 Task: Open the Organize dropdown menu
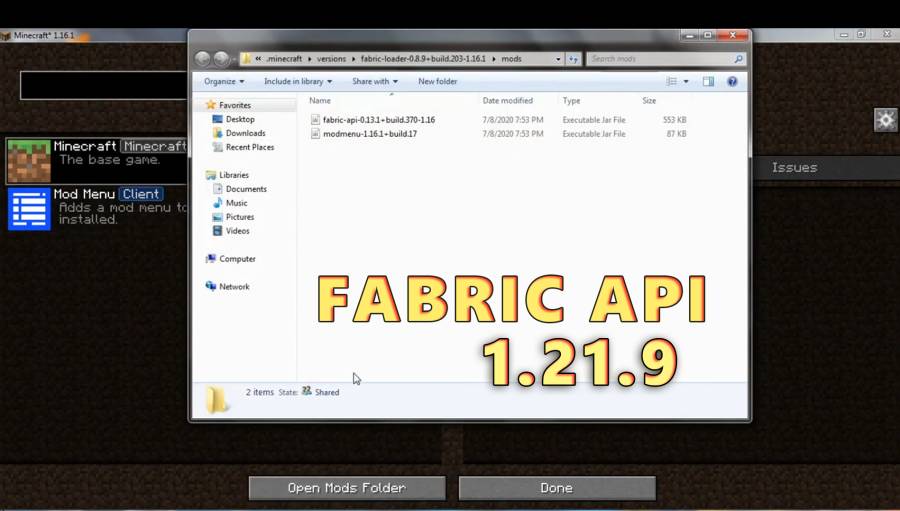pyautogui.click(x=224, y=82)
